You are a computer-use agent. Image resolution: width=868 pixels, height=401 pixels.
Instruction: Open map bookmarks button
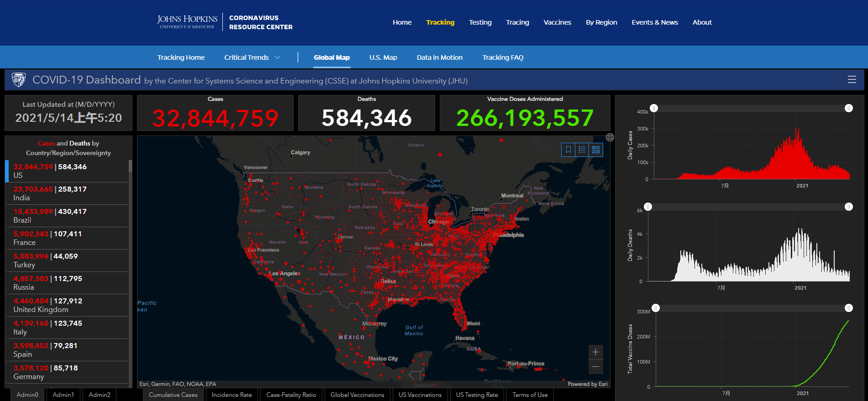point(568,150)
